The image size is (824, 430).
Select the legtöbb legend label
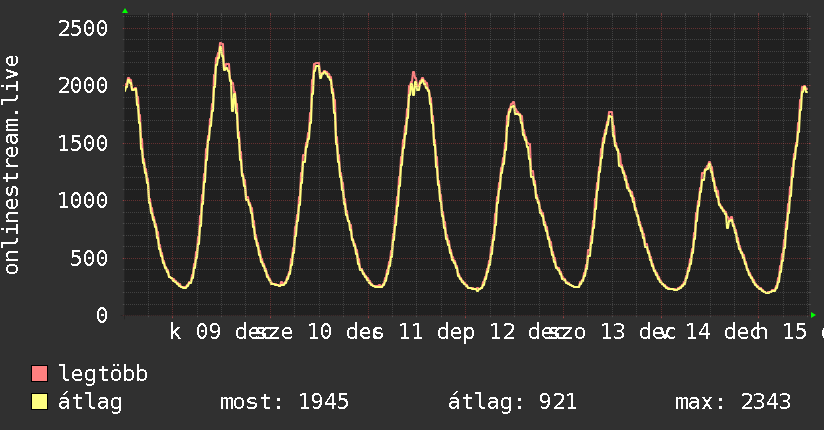tap(103, 375)
